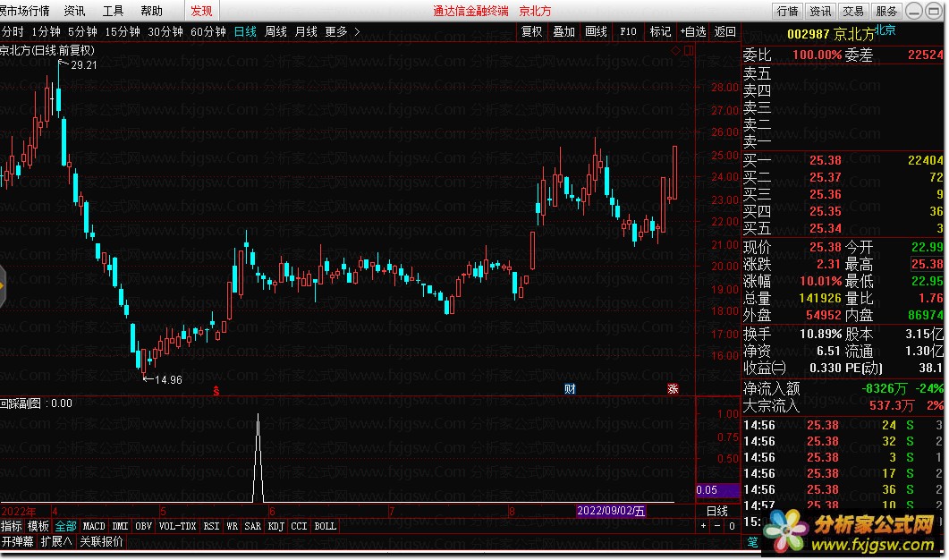Switch sub-chart to MACD indicator

pos(94,526)
